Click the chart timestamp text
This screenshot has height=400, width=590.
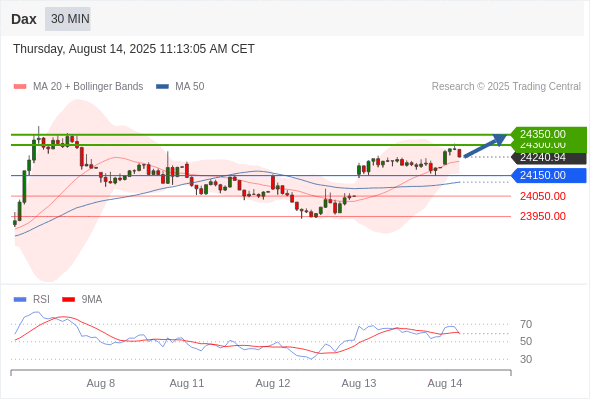tap(134, 49)
